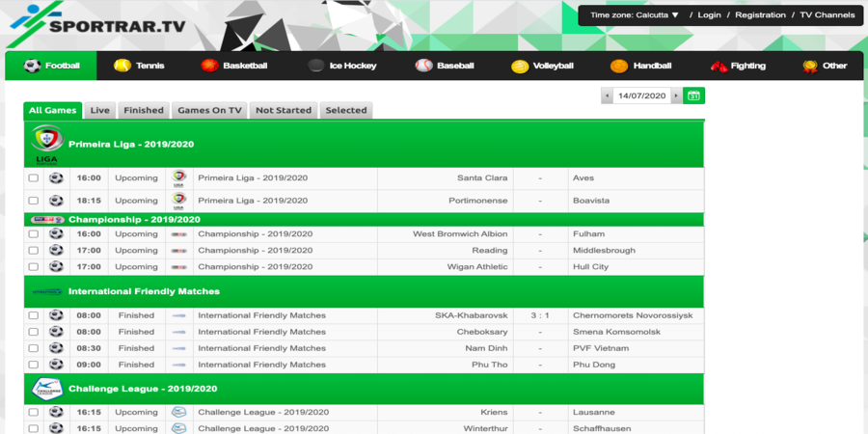
Task: Click the football icon in Reading row
Action: tap(56, 250)
